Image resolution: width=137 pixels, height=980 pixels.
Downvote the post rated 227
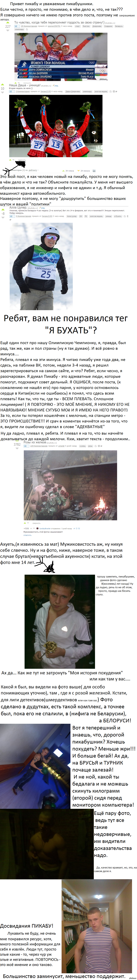pos(8,30)
